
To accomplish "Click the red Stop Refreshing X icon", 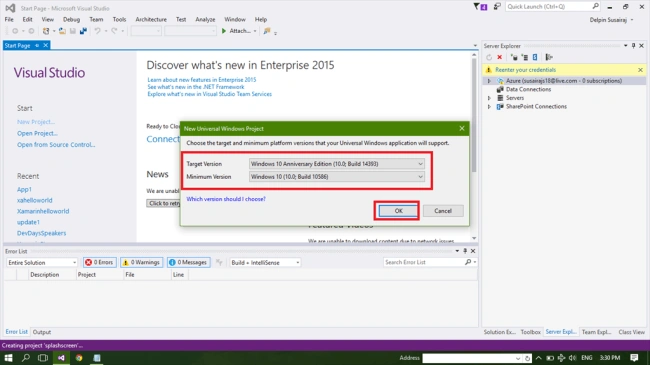I will [500, 57].
